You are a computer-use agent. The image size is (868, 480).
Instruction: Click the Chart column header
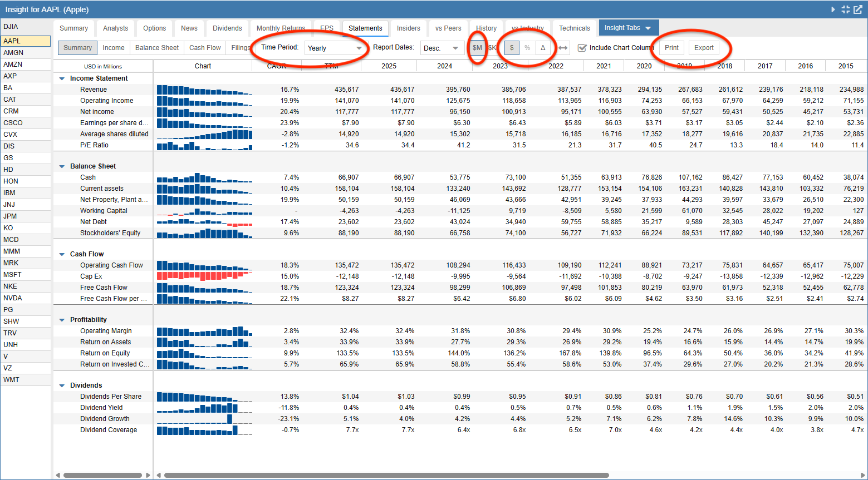tap(203, 66)
